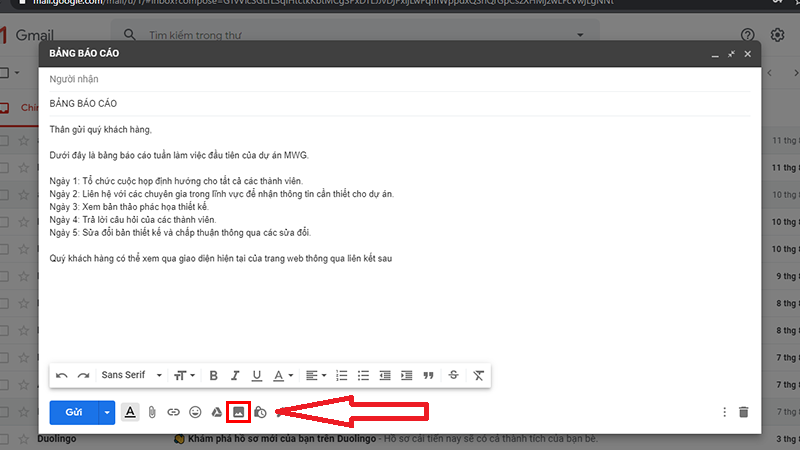Minimize the compose window
The image size is (800, 450).
(x=715, y=54)
